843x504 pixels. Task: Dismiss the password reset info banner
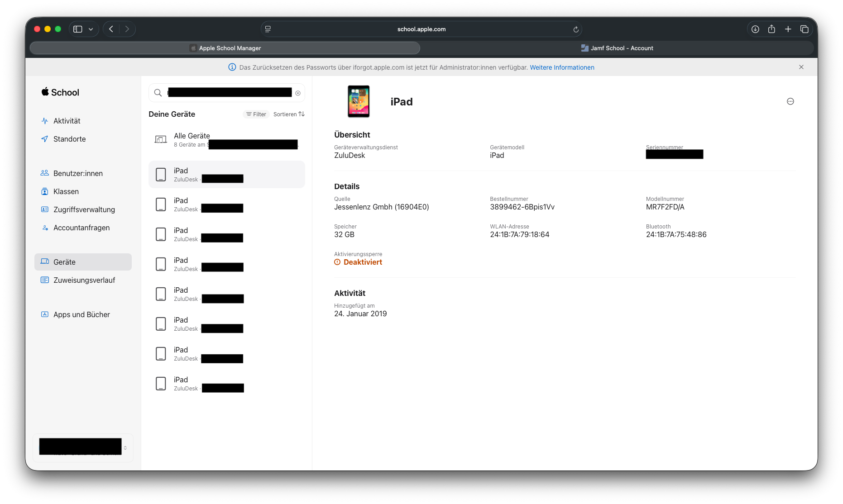point(801,67)
